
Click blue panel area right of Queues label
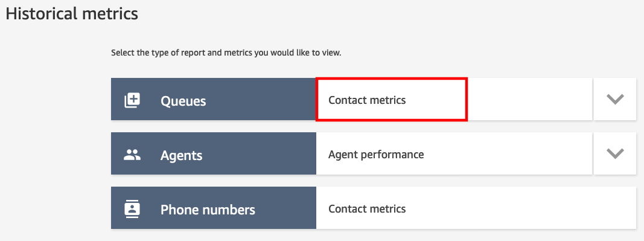[261, 99]
